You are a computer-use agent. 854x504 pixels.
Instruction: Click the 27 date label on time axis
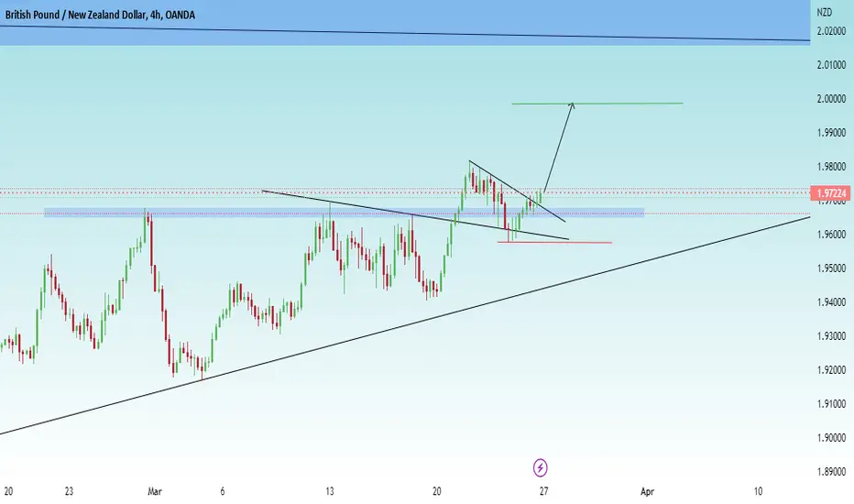pos(543,491)
